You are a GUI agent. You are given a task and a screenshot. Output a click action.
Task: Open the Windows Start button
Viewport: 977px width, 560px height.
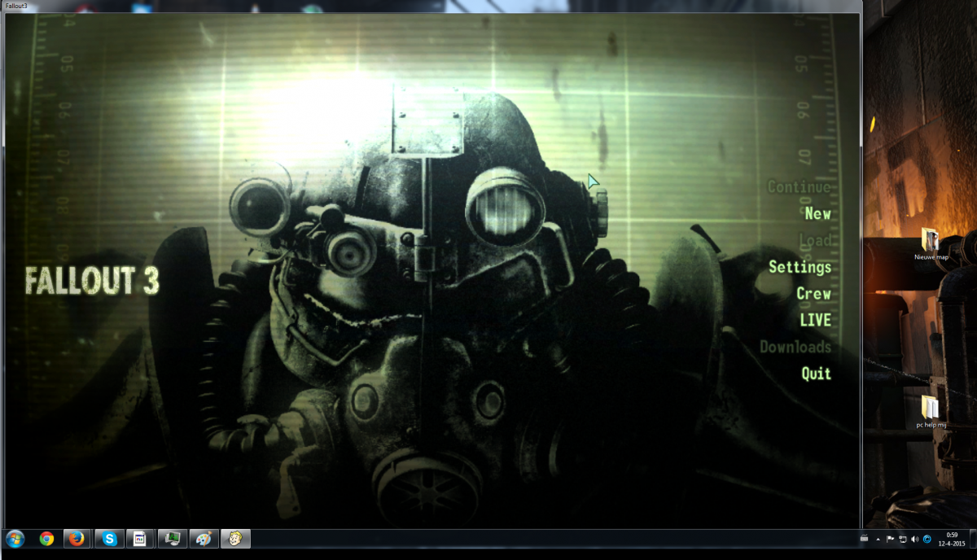pyautogui.click(x=15, y=539)
